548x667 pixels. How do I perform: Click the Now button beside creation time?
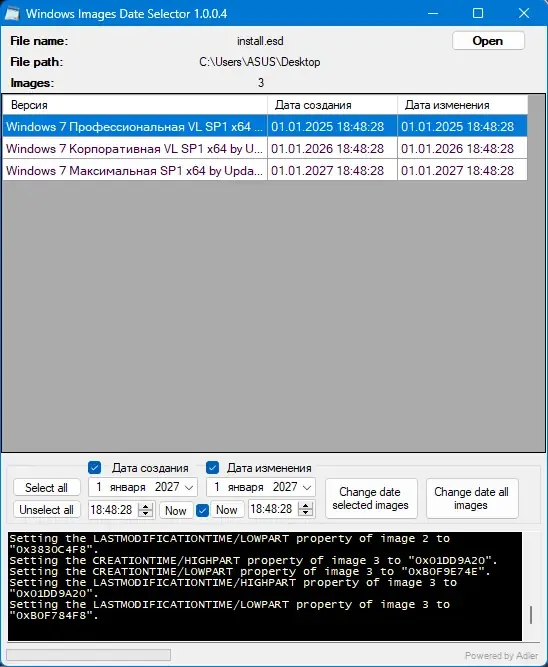click(x=176, y=510)
